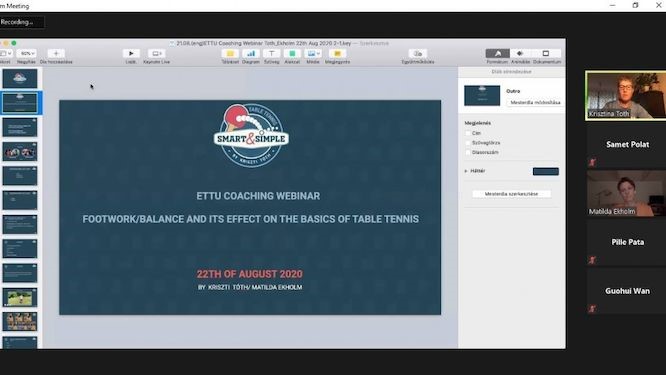Click the Play (Lejátsz.) slideshow button in Keynote

tap(131, 54)
